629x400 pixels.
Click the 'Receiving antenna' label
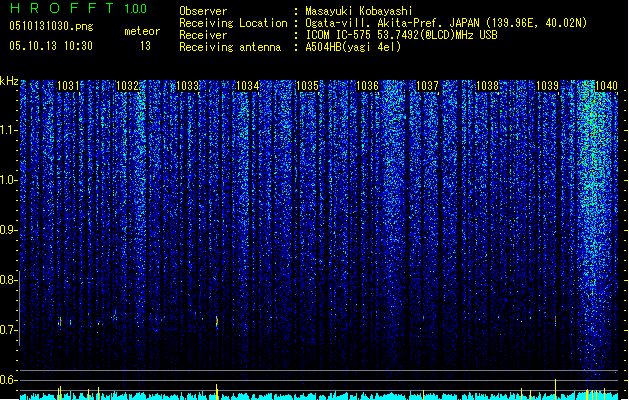pyautogui.click(x=230, y=47)
